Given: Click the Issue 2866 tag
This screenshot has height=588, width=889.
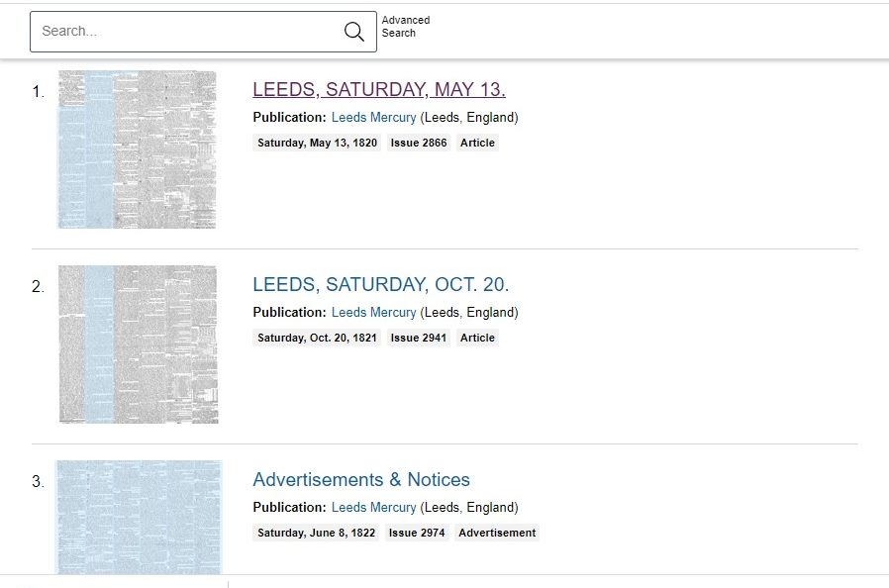Looking at the screenshot, I should (x=418, y=143).
